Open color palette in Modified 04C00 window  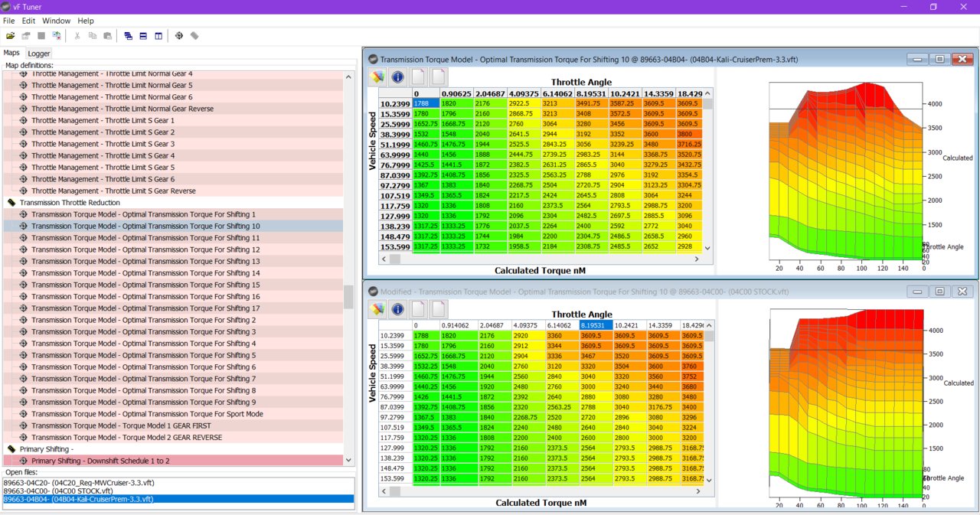pyautogui.click(x=377, y=309)
